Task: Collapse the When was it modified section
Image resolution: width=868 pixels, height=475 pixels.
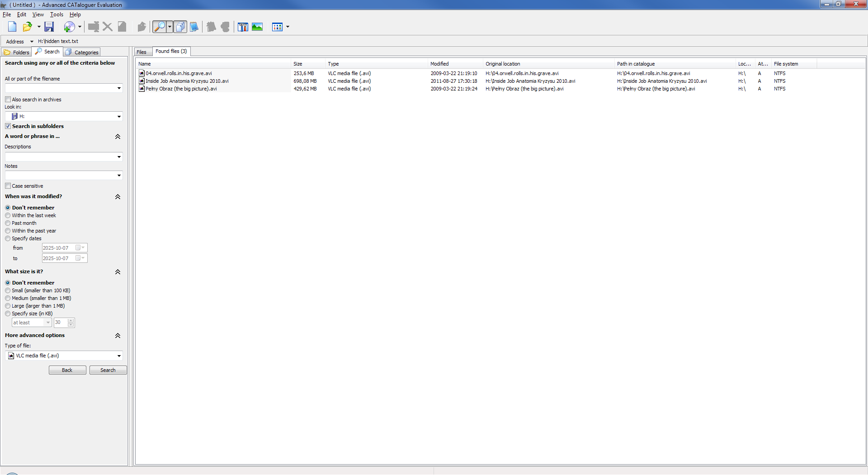Action: (118, 197)
